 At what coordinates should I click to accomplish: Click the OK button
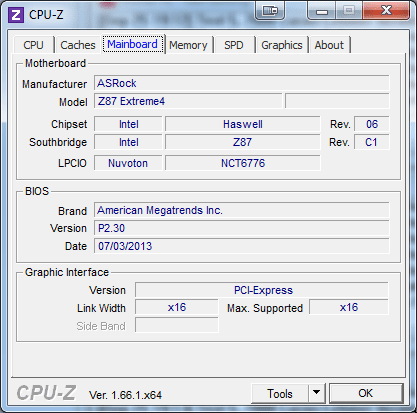366,393
